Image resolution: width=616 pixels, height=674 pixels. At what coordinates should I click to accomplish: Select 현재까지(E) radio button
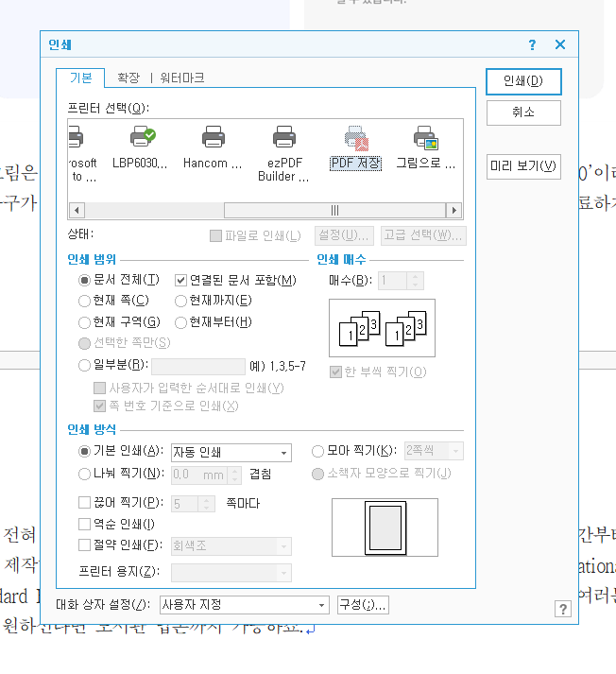pos(180,301)
